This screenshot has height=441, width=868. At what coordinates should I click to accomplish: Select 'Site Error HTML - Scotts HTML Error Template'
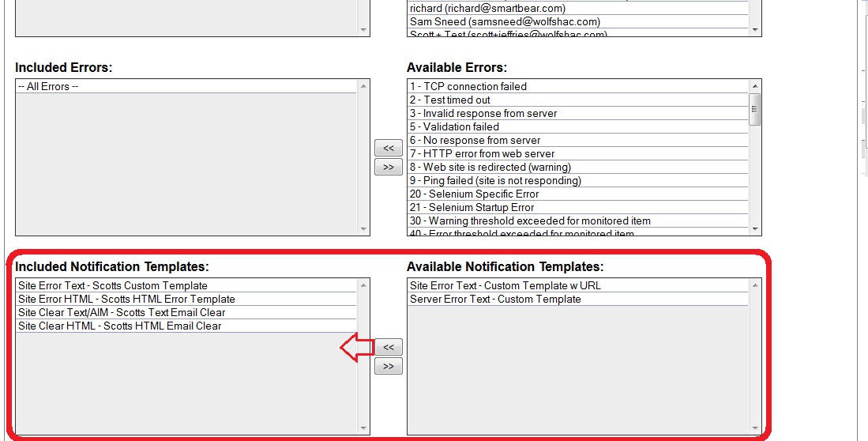click(186, 300)
